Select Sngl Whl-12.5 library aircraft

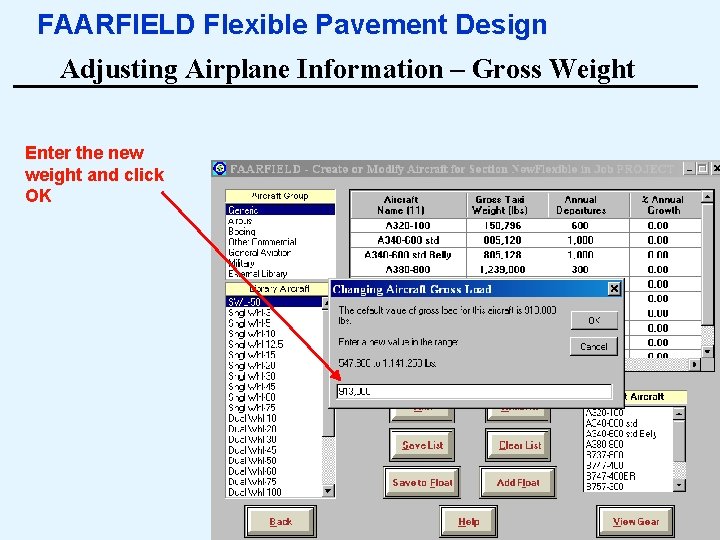(274, 344)
